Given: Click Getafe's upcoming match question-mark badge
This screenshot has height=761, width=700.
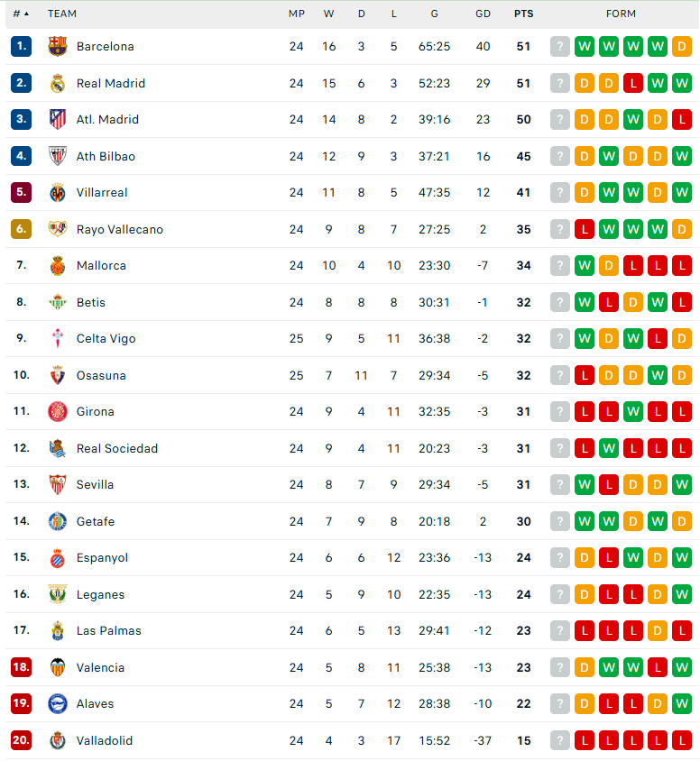Looking at the screenshot, I should (559, 521).
